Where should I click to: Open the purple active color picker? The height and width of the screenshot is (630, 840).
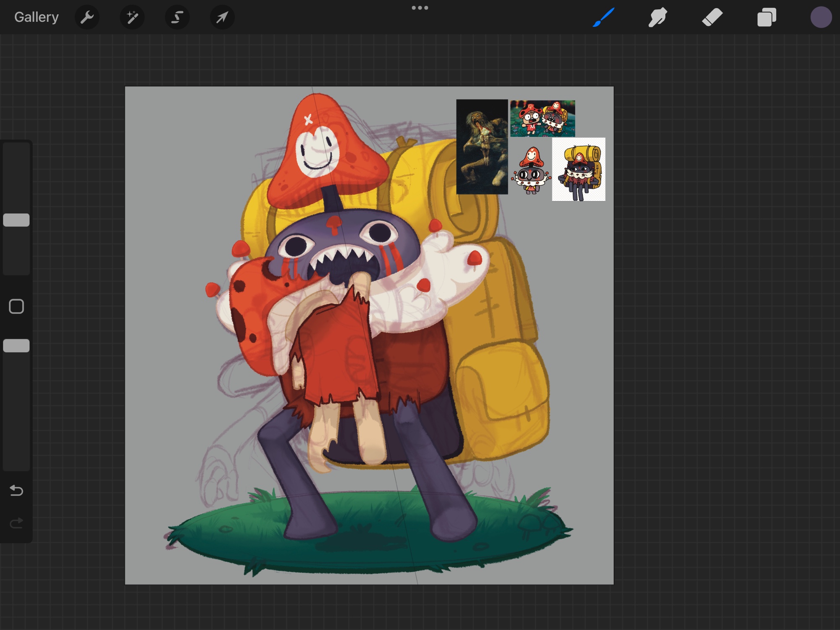click(821, 17)
